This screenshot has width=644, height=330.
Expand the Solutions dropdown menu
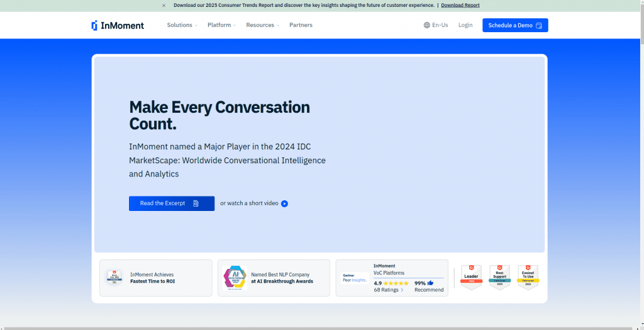coord(182,25)
